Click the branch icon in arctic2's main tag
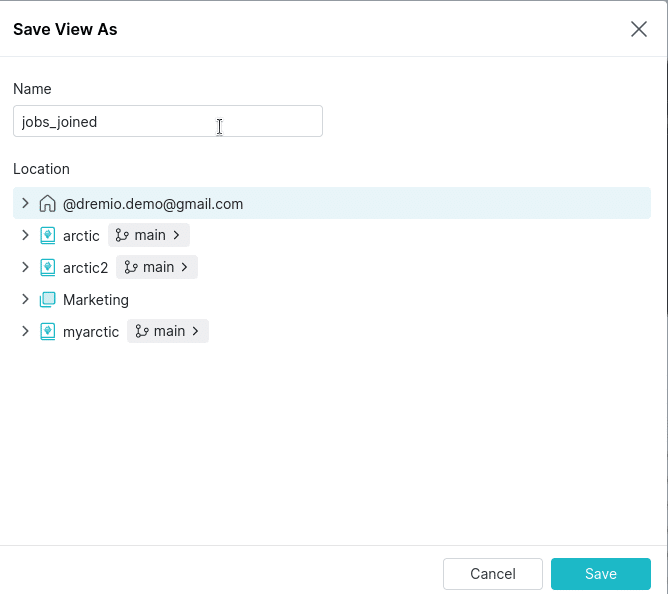 click(130, 267)
